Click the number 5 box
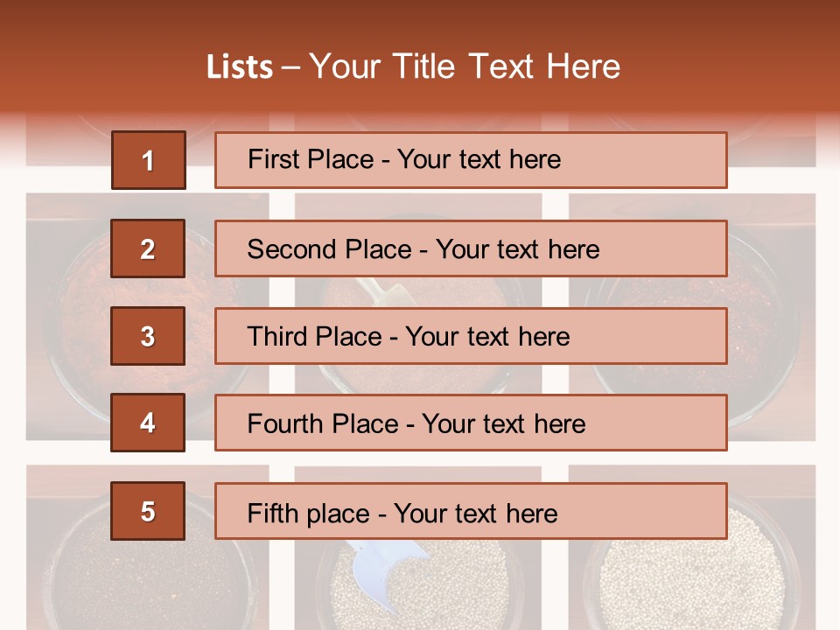 [148, 511]
